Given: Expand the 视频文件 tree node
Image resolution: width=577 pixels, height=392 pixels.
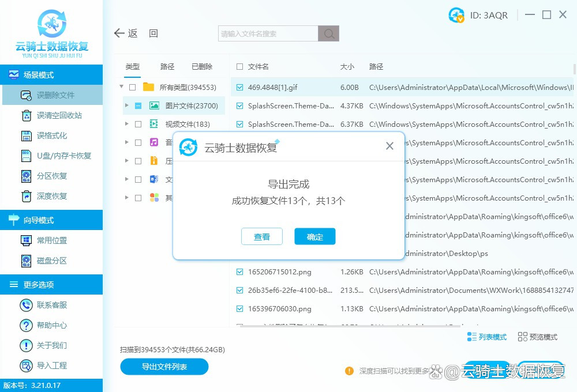Looking at the screenshot, I should (x=126, y=123).
